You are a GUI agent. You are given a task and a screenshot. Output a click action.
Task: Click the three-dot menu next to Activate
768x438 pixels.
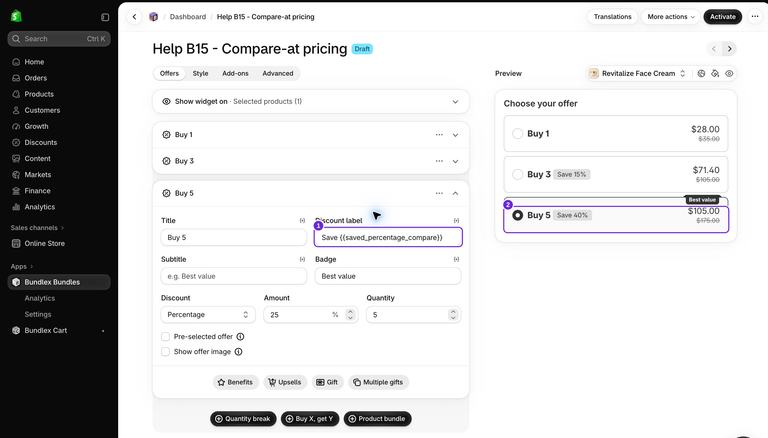click(x=755, y=17)
